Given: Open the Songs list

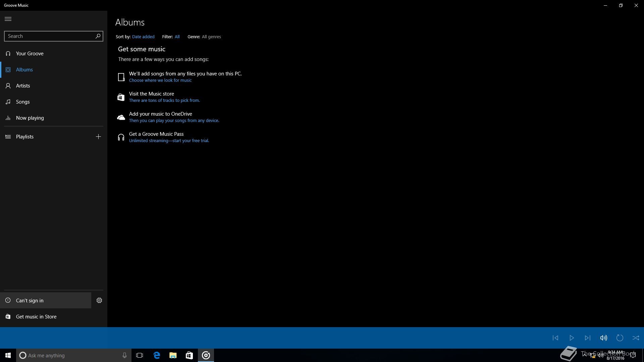Looking at the screenshot, I should pyautogui.click(x=54, y=102).
